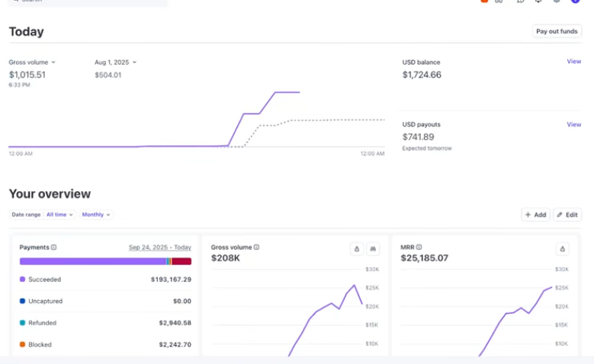The image size is (594, 364).
Task: Click the USD payouts label
Action: 421,124
